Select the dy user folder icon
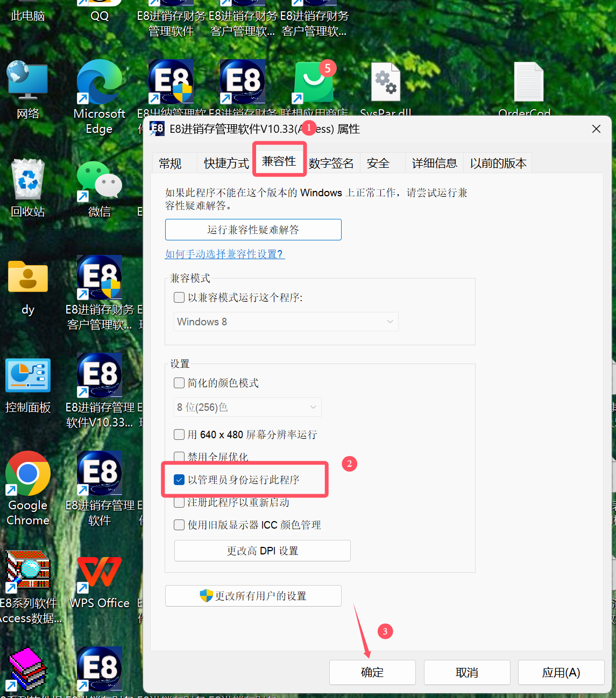This screenshot has width=616, height=698. (28, 276)
